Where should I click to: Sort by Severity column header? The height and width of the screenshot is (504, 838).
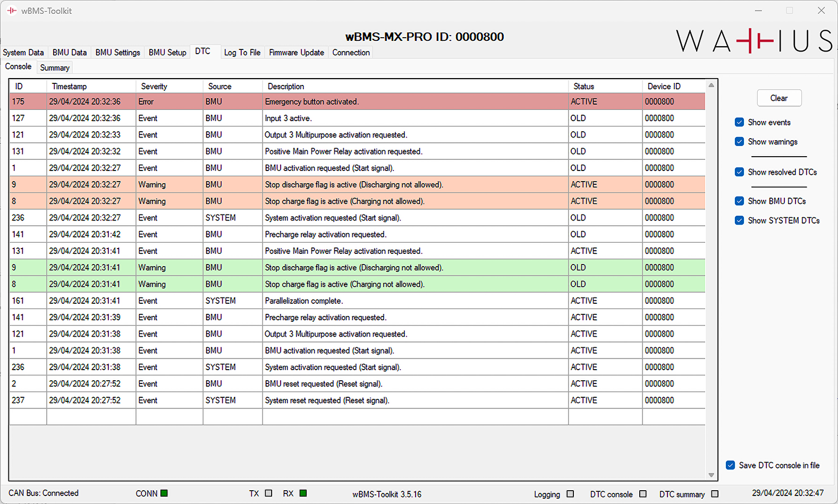click(x=154, y=87)
